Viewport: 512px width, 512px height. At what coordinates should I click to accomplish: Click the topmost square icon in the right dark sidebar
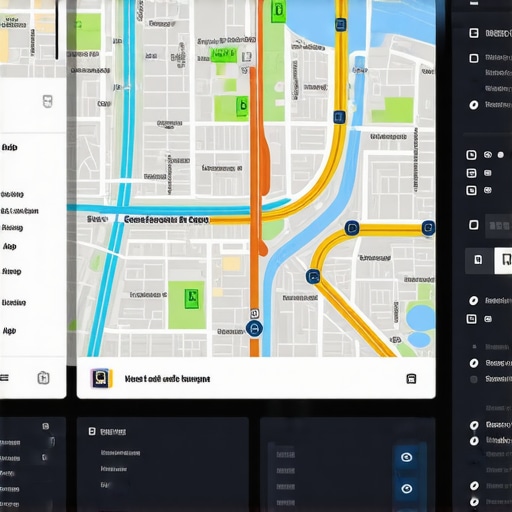pos(474,33)
